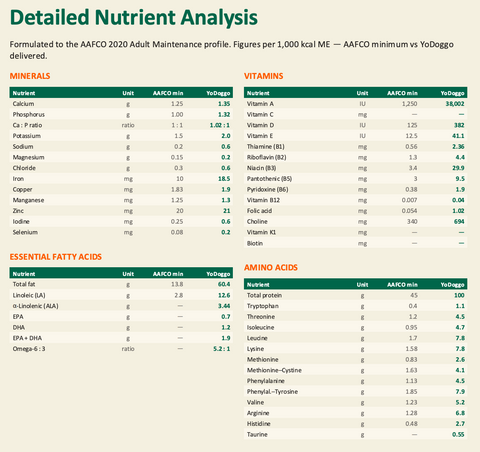Image resolution: width=480 pixels, height=452 pixels.
Task: Select the Folic acid row label
Action: click(x=259, y=211)
